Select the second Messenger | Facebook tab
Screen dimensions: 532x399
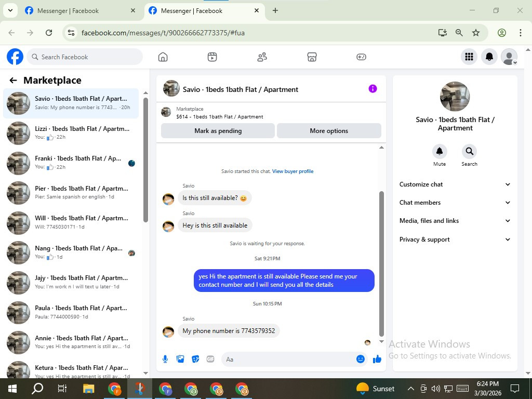pos(204,11)
